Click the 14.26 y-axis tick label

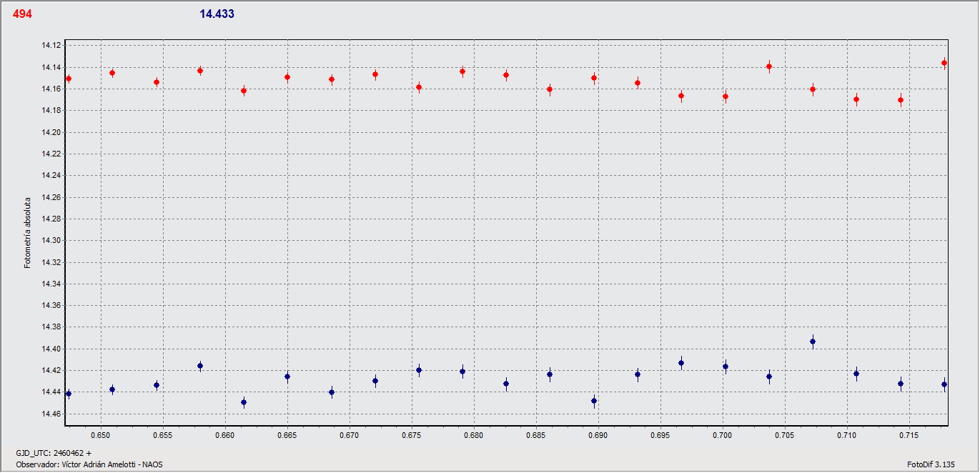pyautogui.click(x=51, y=197)
